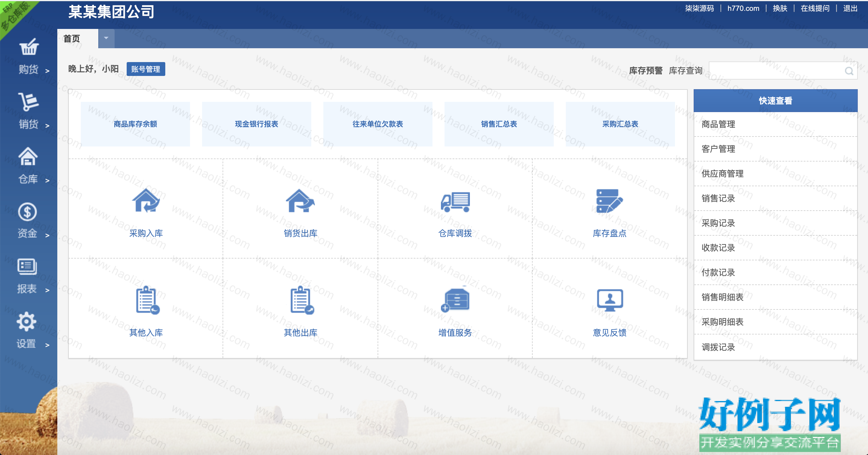The width and height of the screenshot is (868, 455).
Task: Click the 在线提问 header link
Action: click(815, 8)
